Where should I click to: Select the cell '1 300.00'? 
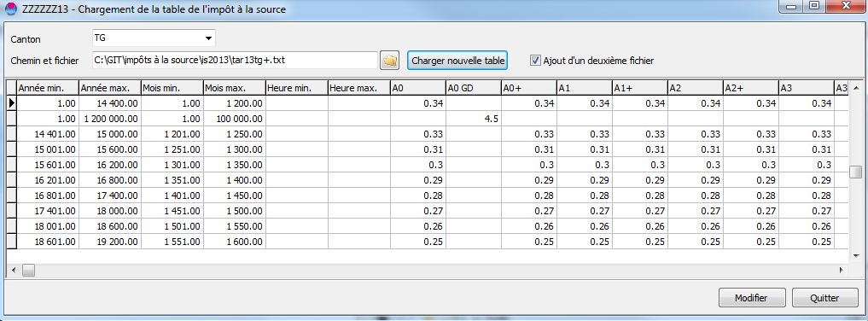235,149
